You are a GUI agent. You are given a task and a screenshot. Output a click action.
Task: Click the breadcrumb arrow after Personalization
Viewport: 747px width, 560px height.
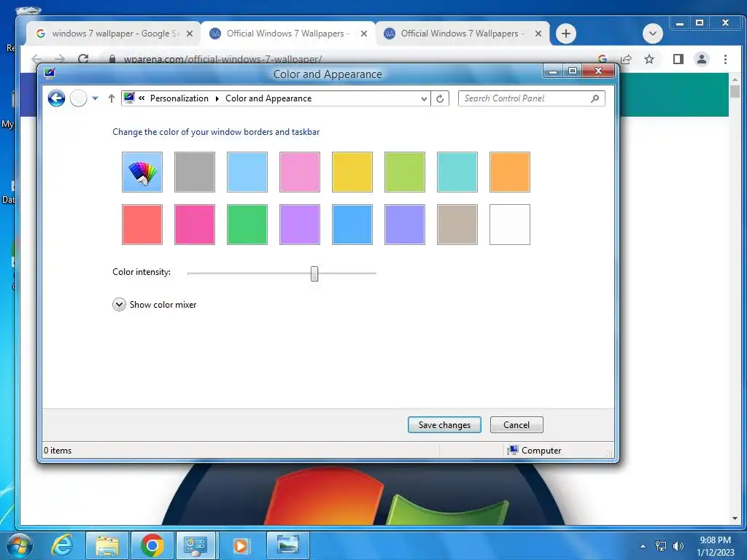[x=217, y=98]
